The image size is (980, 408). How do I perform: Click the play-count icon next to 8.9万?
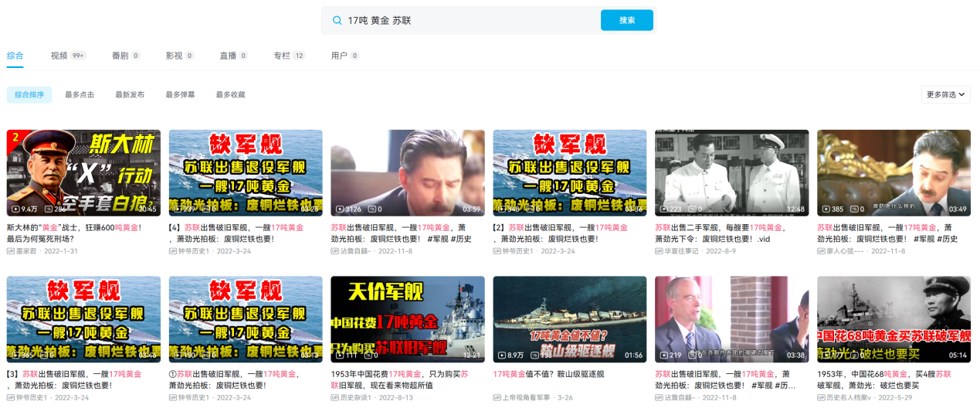(x=502, y=355)
